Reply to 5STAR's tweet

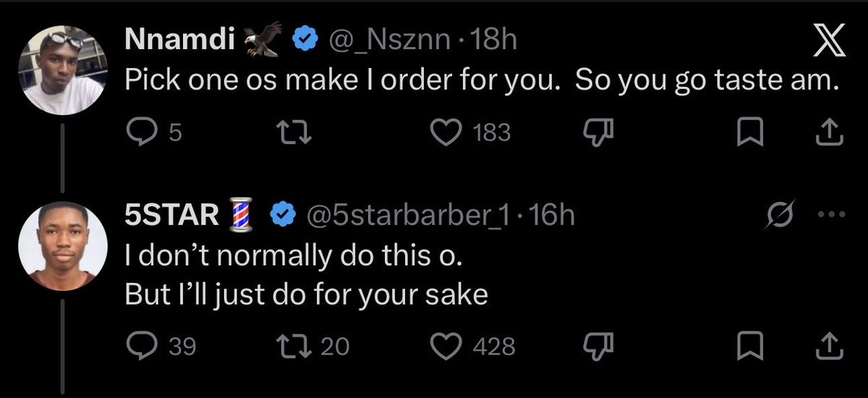click(137, 347)
